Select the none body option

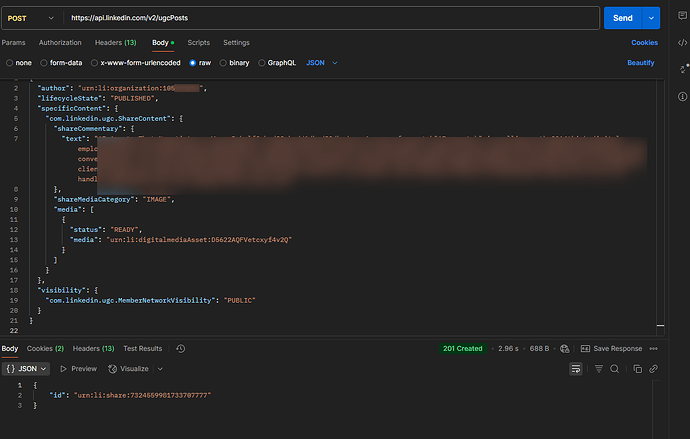(x=19, y=63)
